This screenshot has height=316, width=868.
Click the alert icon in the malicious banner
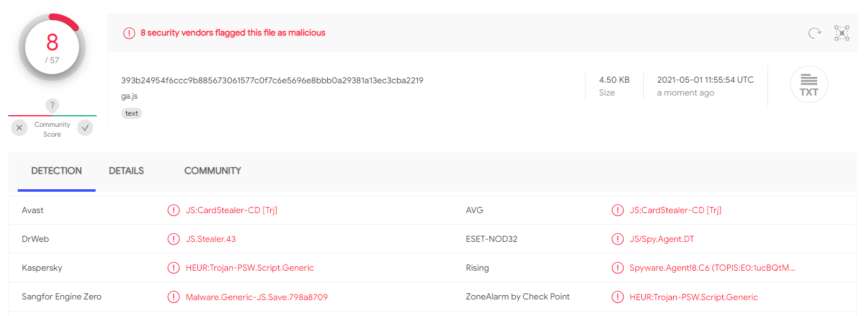click(129, 33)
